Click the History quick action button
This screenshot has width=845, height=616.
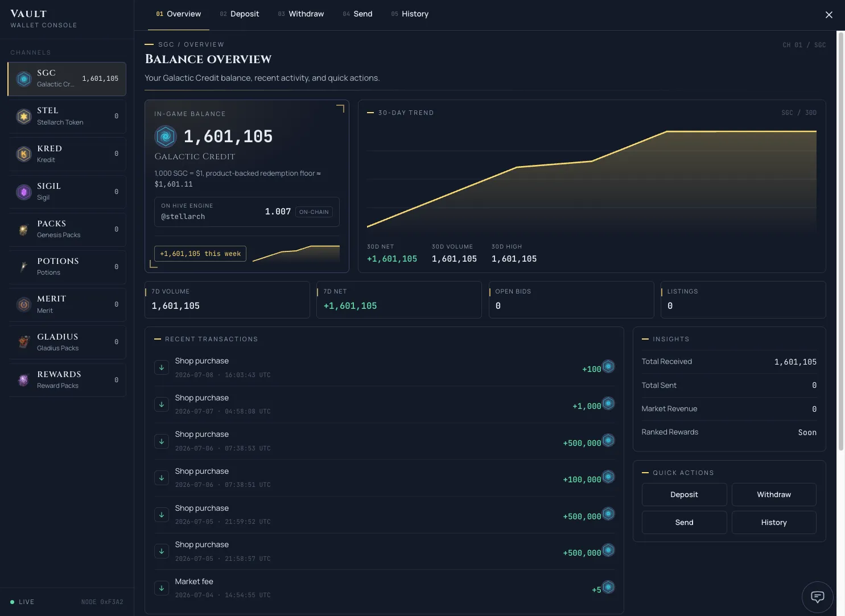coord(774,523)
